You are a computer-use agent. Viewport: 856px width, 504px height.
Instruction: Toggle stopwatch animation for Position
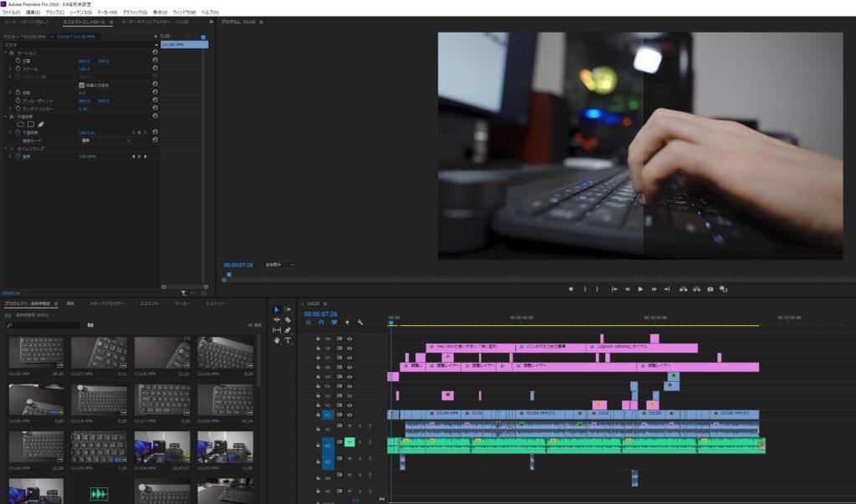tap(18, 61)
